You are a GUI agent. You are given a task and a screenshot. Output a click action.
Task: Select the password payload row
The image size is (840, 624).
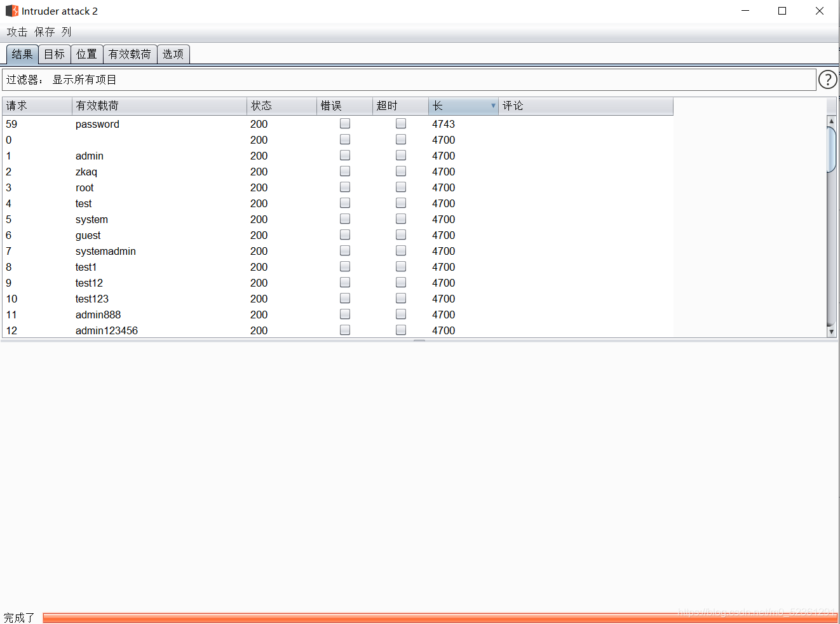[337, 124]
